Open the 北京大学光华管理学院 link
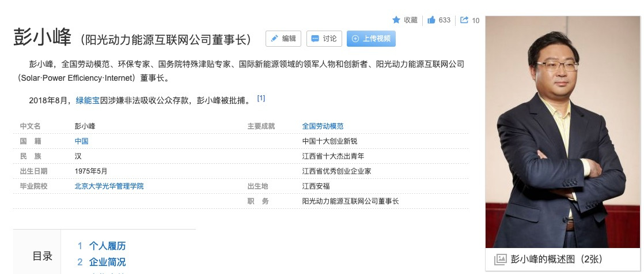The image size is (644, 274). [x=109, y=186]
